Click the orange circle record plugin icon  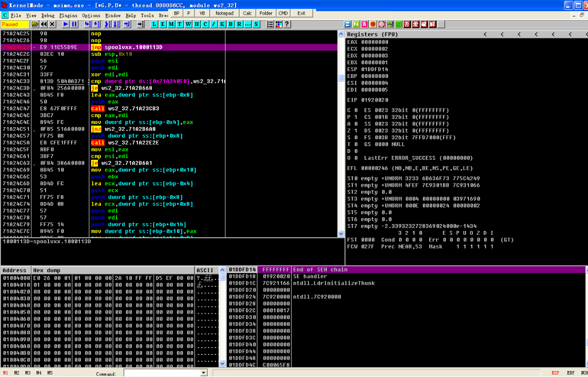tap(373, 24)
